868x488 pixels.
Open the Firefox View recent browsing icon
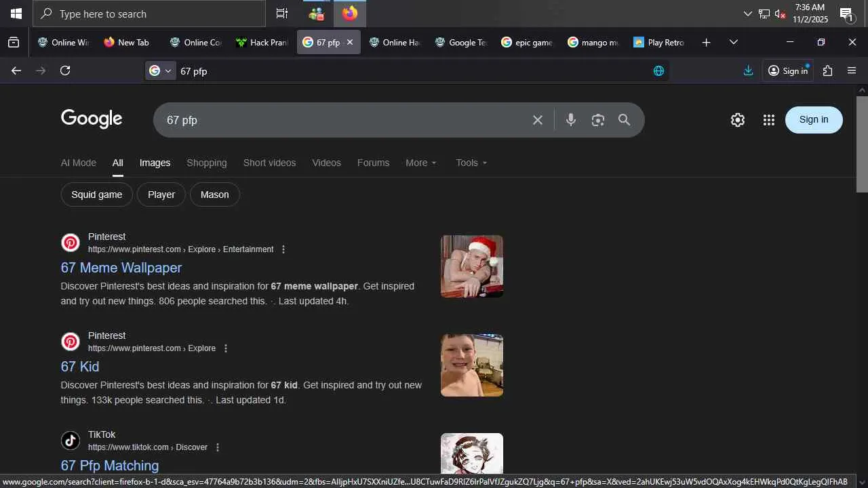point(14,42)
